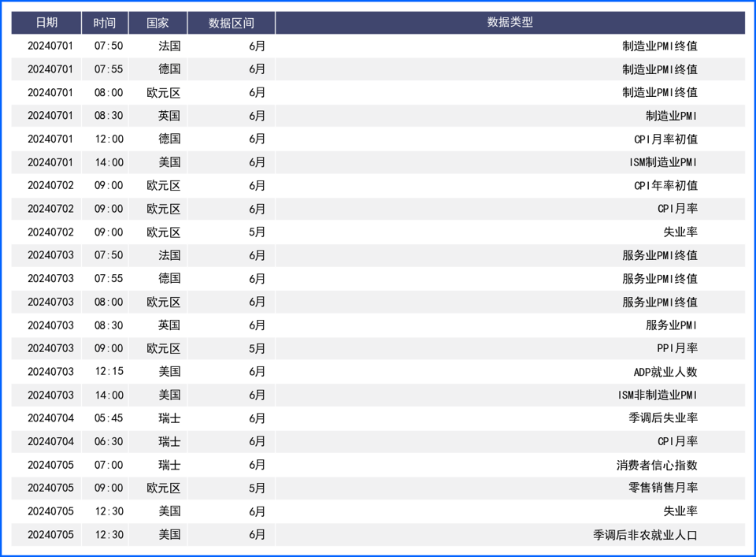This screenshot has width=756, height=557.
Task: Select 服务业PMI终值 in the 20240703 08:00 欧元区 row
Action: point(660,302)
